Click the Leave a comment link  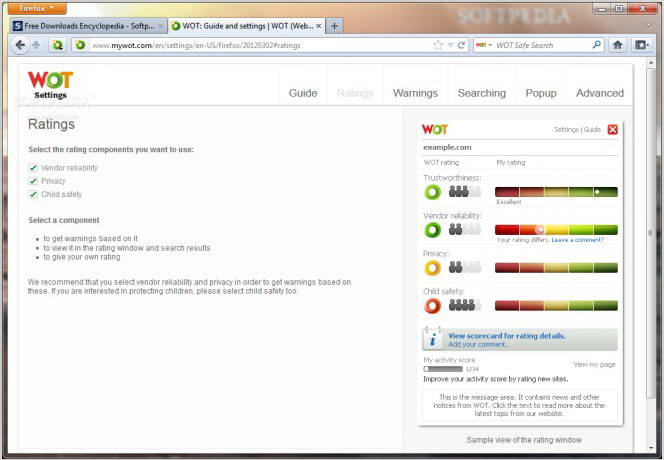coord(578,240)
